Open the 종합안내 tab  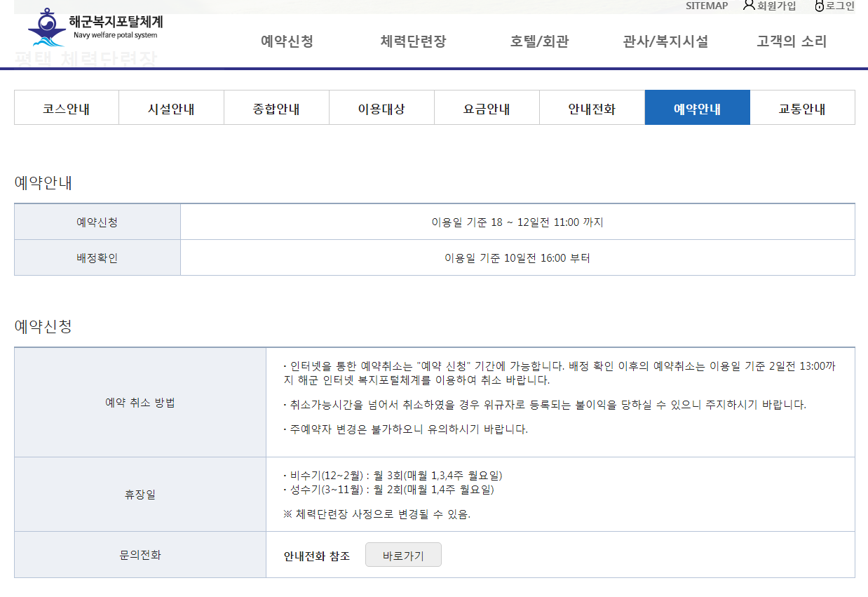coord(276,107)
